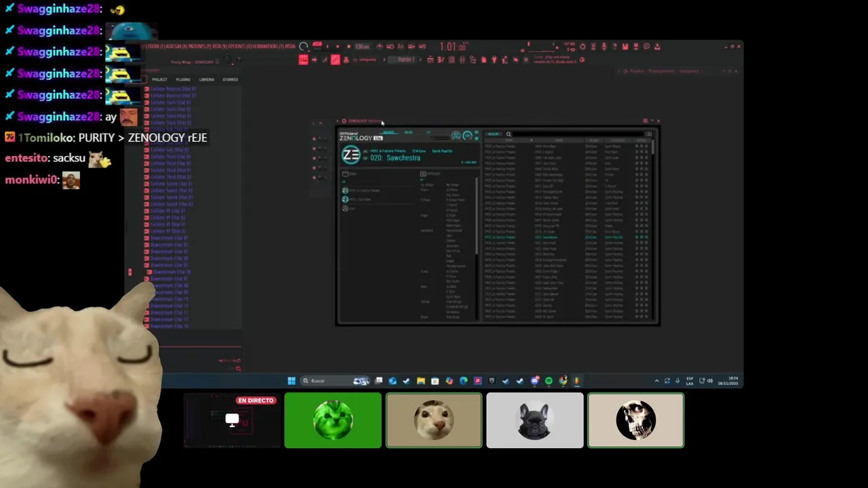Viewport: 868px width, 488px height.
Task: Click the cut scissors icon in the top toolbar
Action: point(593,47)
